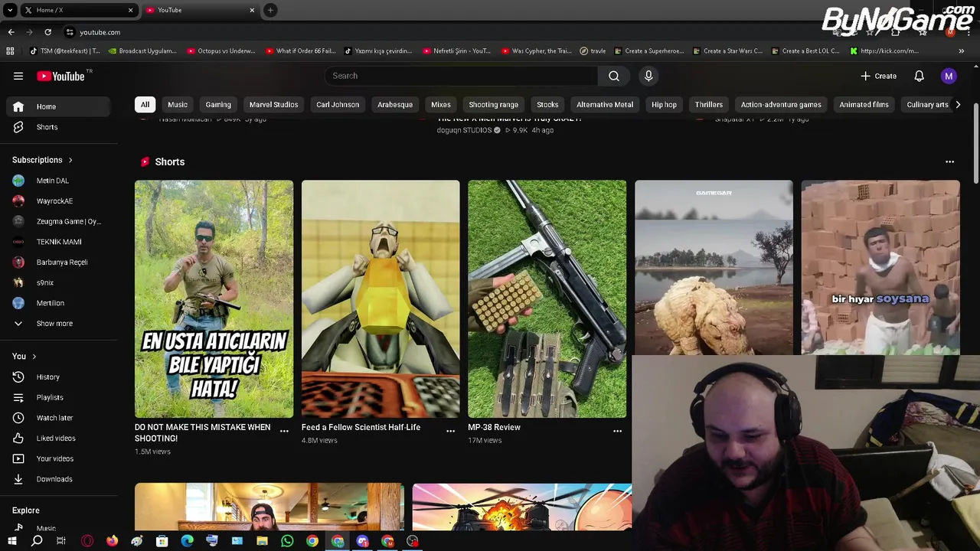This screenshot has width=980, height=551.
Task: Select Action-adventure games chip
Action: click(781, 105)
